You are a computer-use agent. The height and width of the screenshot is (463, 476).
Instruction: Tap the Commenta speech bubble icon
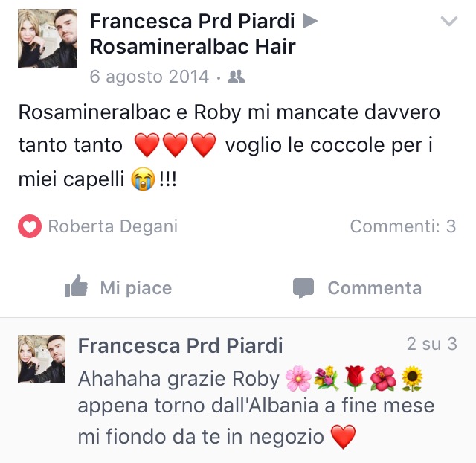pos(303,288)
